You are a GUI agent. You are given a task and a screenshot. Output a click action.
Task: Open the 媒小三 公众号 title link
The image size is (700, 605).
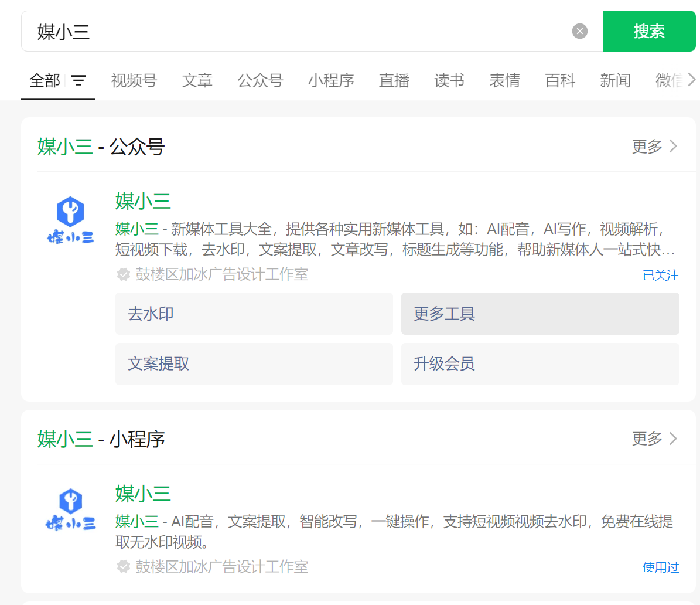click(143, 201)
